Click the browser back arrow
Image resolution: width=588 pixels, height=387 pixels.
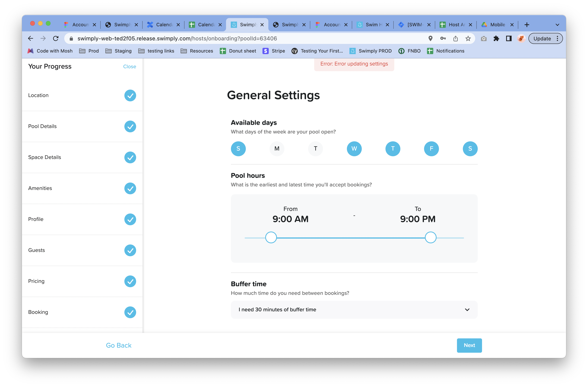point(31,38)
